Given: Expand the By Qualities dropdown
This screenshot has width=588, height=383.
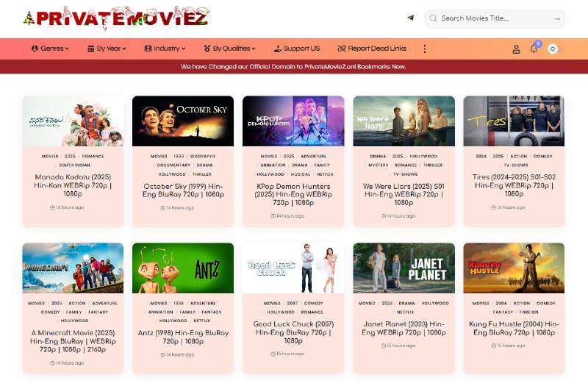Looking at the screenshot, I should coord(229,49).
